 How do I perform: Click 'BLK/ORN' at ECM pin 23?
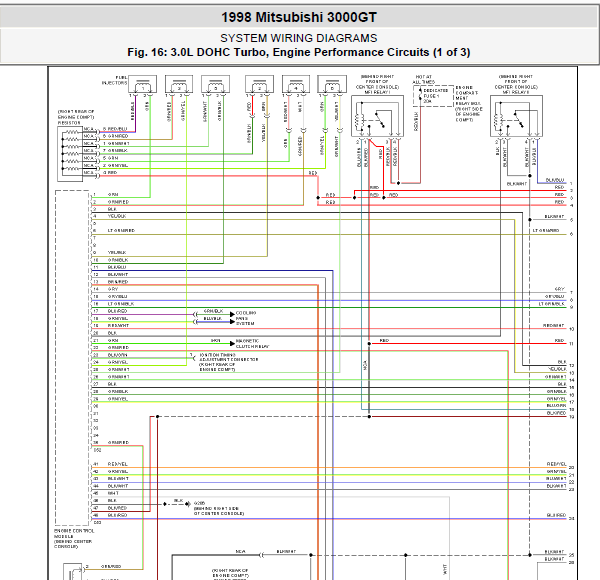click(117, 355)
